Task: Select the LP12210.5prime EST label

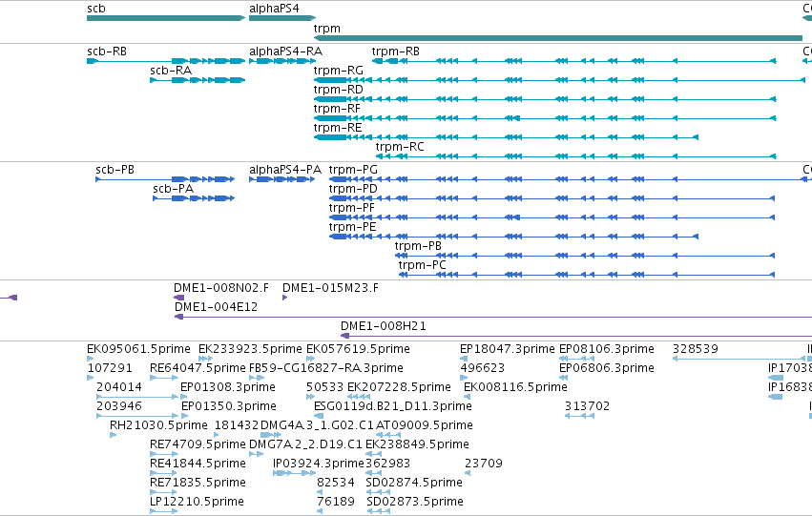Action: pos(197,503)
